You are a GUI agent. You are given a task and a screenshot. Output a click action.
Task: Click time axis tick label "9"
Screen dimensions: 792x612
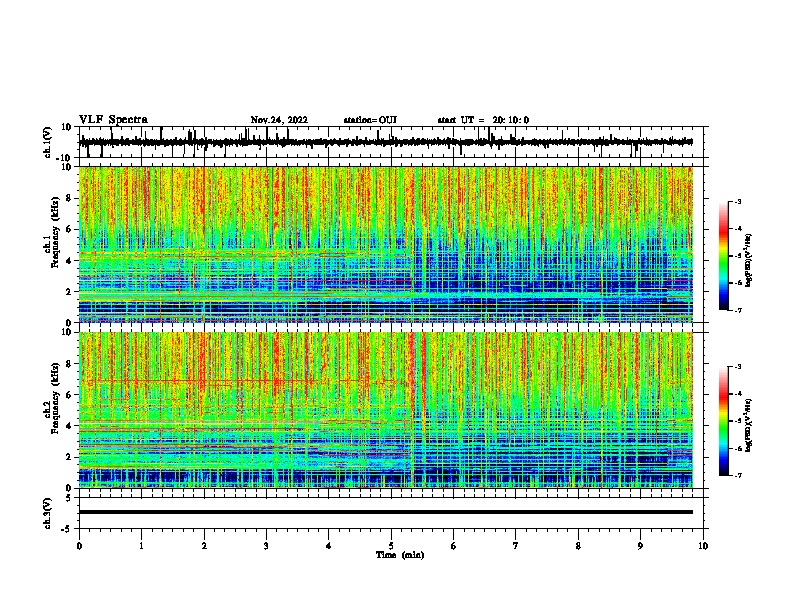(640, 546)
